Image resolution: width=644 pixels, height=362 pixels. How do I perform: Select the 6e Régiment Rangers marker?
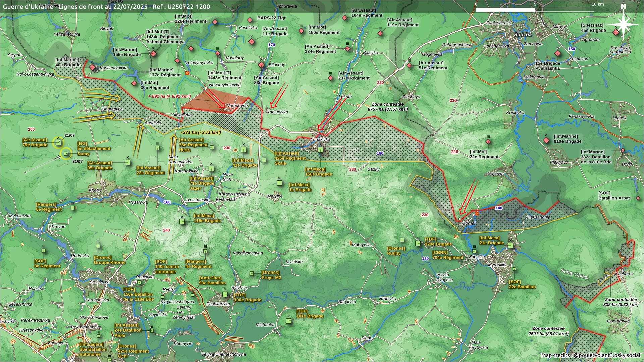tap(73, 208)
